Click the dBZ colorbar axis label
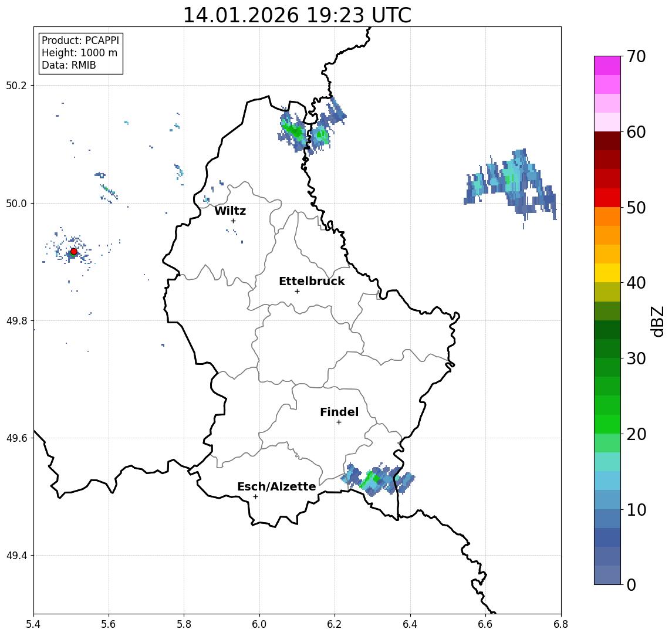This screenshot has width=672, height=636. (x=657, y=322)
